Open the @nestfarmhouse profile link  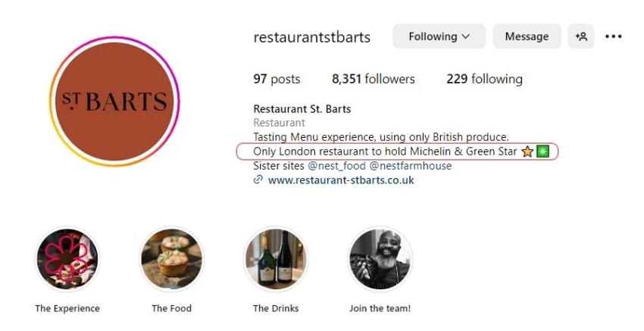coord(410,166)
